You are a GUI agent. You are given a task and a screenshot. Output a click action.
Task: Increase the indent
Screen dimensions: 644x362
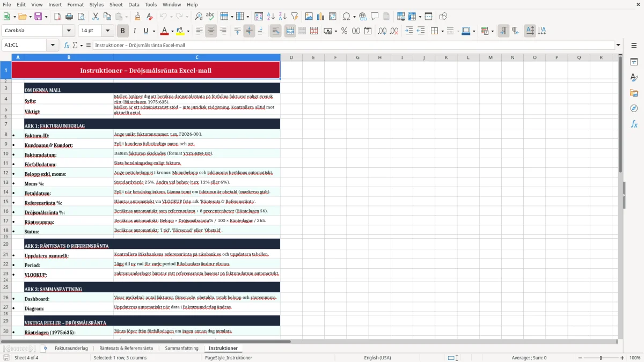point(409,31)
